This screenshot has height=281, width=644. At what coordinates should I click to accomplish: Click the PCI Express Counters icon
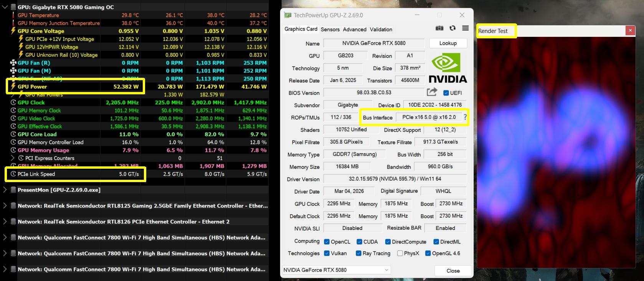tap(21, 158)
